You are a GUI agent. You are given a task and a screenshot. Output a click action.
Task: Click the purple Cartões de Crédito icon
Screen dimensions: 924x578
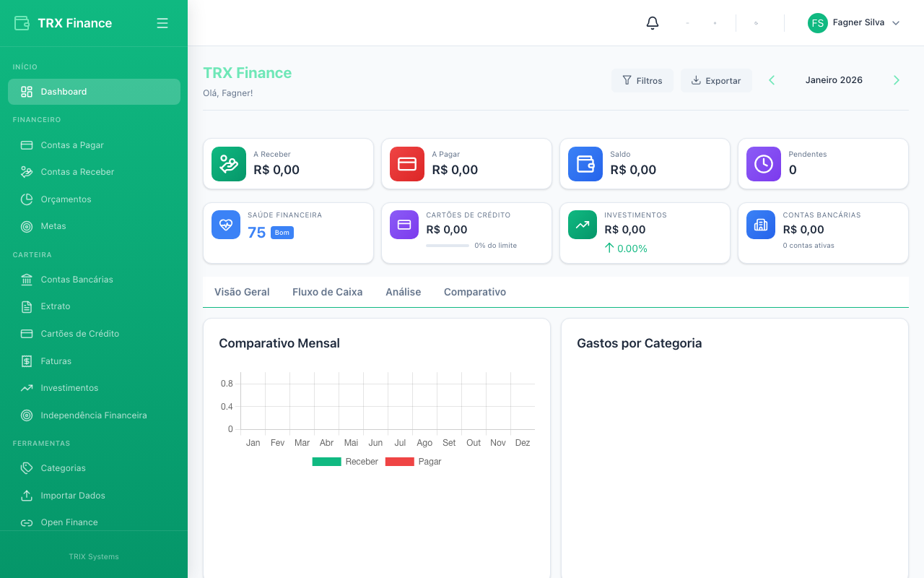(x=404, y=225)
